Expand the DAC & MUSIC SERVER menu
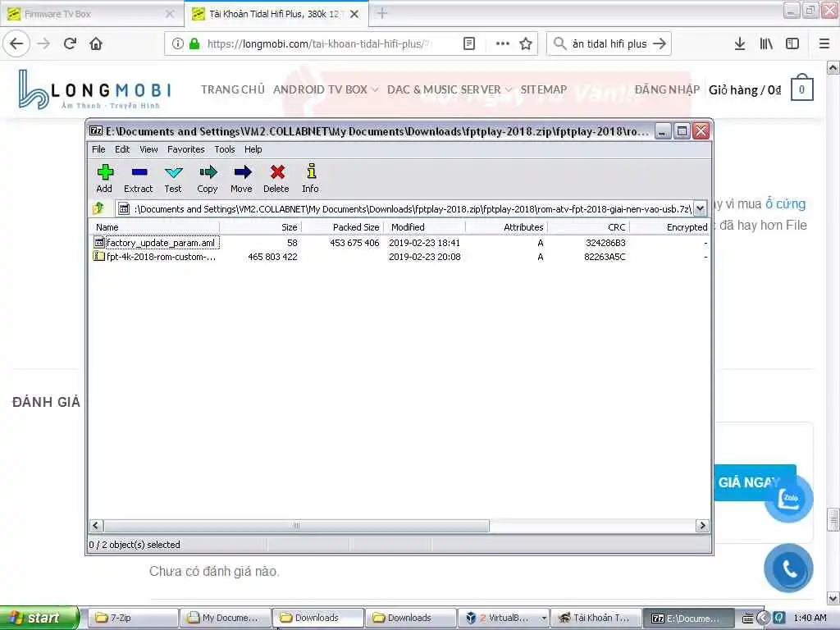This screenshot has height=630, width=840. coord(450,89)
